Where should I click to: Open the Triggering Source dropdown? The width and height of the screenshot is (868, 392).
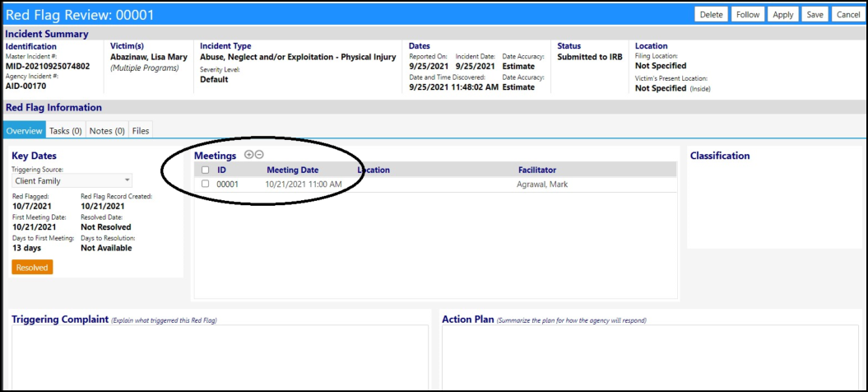(72, 180)
